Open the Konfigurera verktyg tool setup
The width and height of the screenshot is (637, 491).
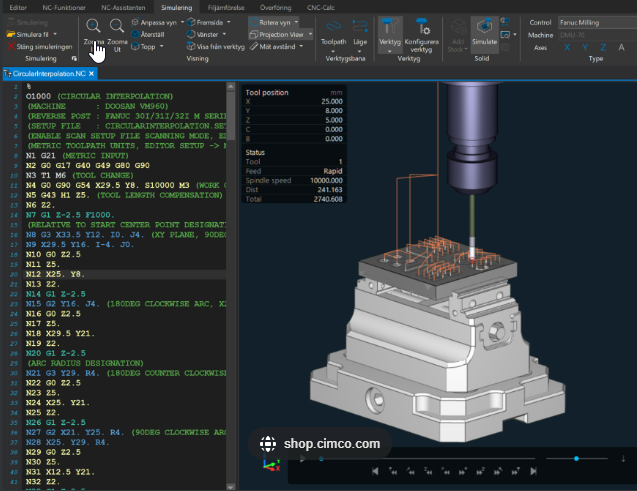pyautogui.click(x=425, y=27)
